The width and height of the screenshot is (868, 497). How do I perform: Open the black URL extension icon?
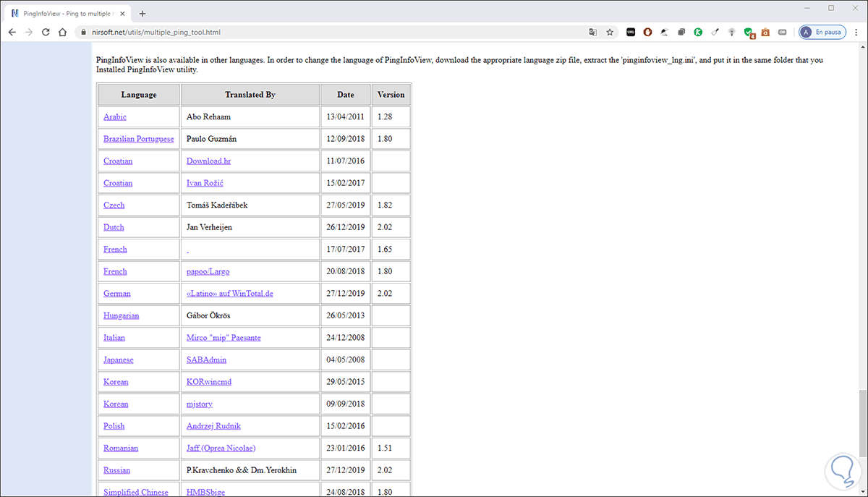tap(631, 32)
